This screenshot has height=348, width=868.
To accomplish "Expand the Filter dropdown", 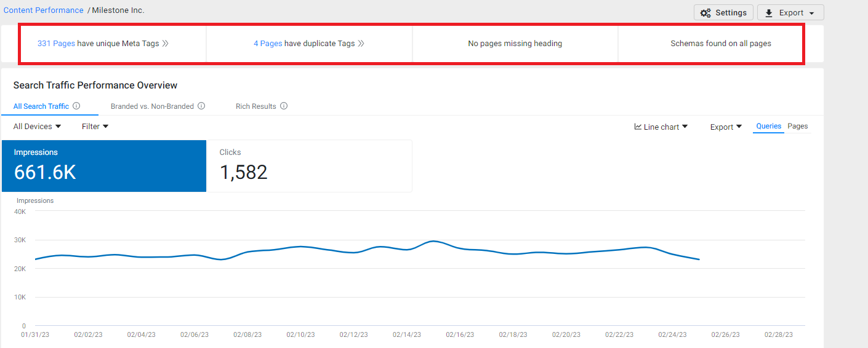I will coord(95,126).
